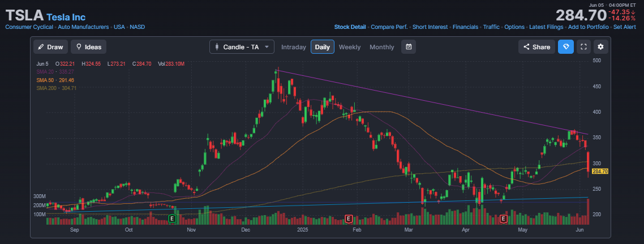Click Add to Portfolio

pos(588,27)
